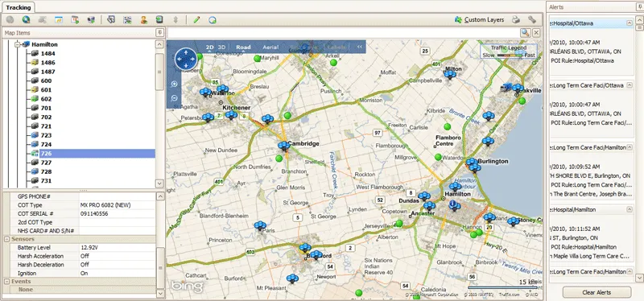Clear the map search with X button
The height and width of the screenshot is (301, 644).
[x=536, y=33]
